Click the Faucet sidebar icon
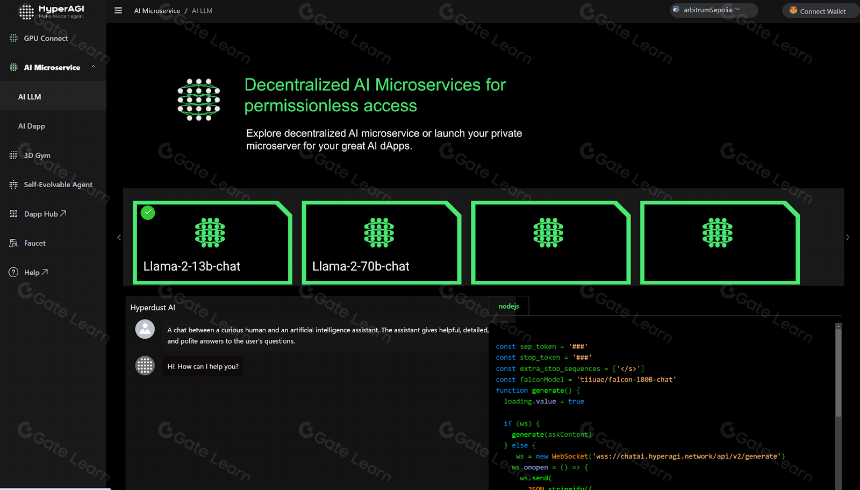Image resolution: width=860 pixels, height=490 pixels. tap(14, 243)
